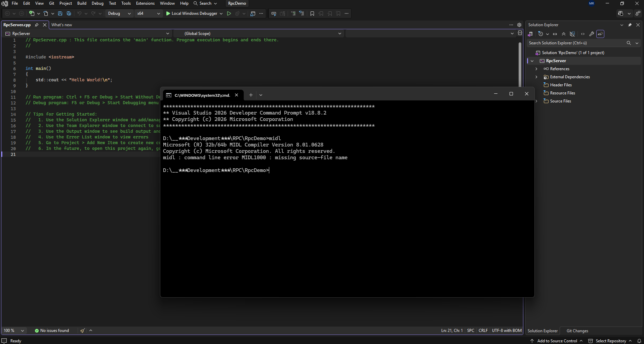This screenshot has height=344, width=644.
Task: Switch to the What's new tab
Action: tap(62, 25)
